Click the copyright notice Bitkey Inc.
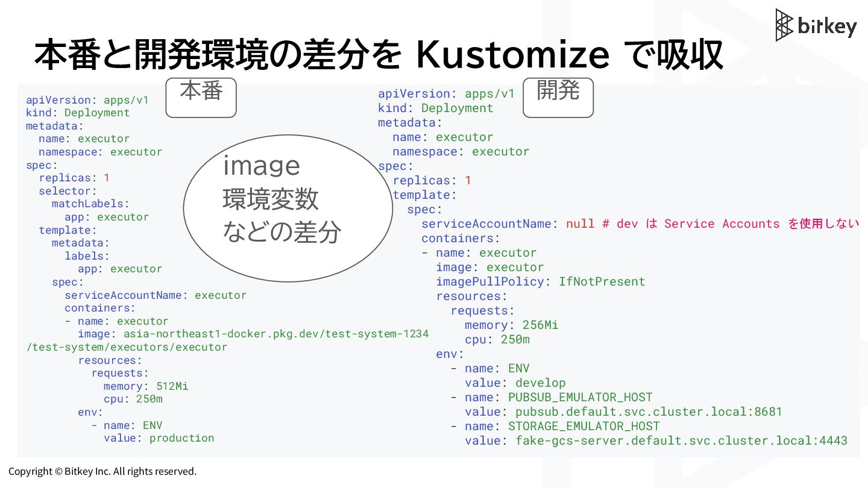The height and width of the screenshot is (488, 868). 102,471
